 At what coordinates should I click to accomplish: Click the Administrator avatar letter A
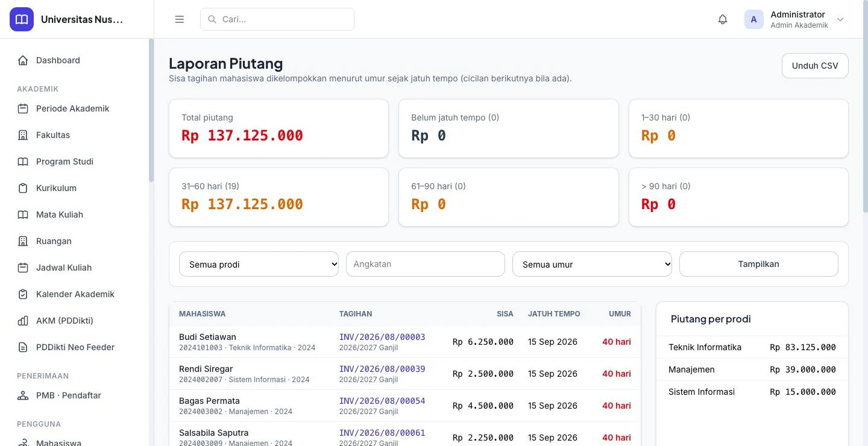[753, 19]
